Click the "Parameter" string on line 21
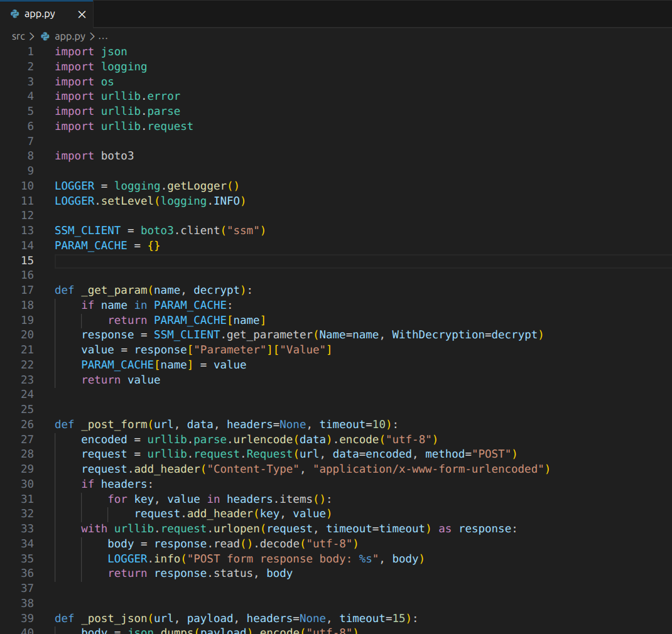672x634 pixels. coord(230,350)
